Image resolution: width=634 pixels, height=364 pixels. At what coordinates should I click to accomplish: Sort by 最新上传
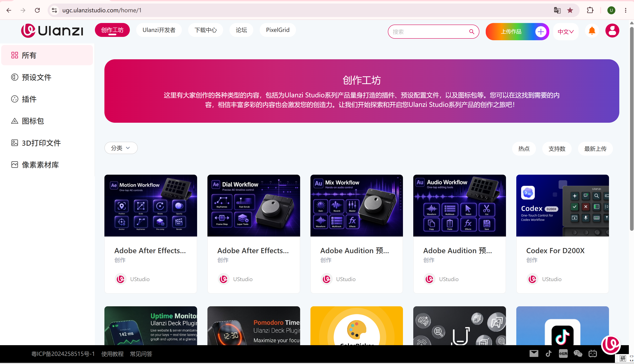click(x=595, y=149)
